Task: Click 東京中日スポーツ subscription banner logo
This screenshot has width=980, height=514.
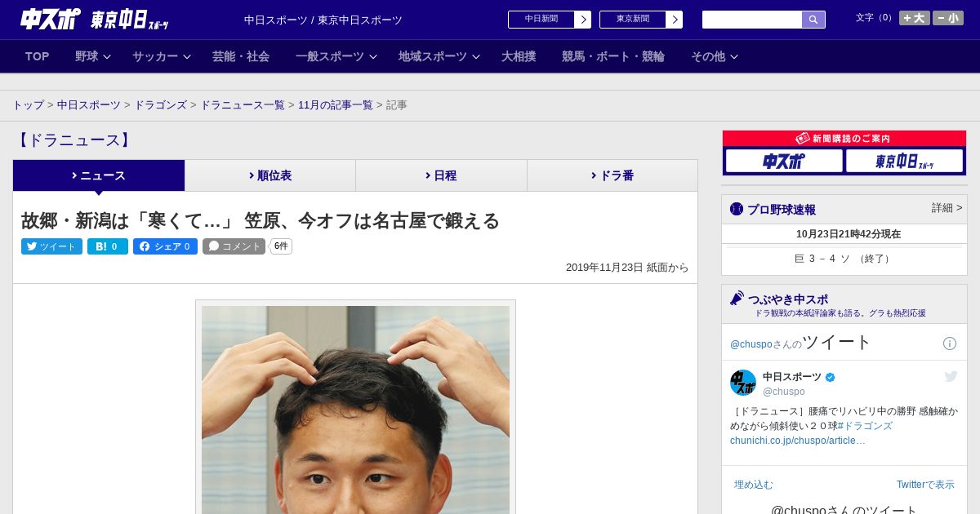Action: (904, 162)
